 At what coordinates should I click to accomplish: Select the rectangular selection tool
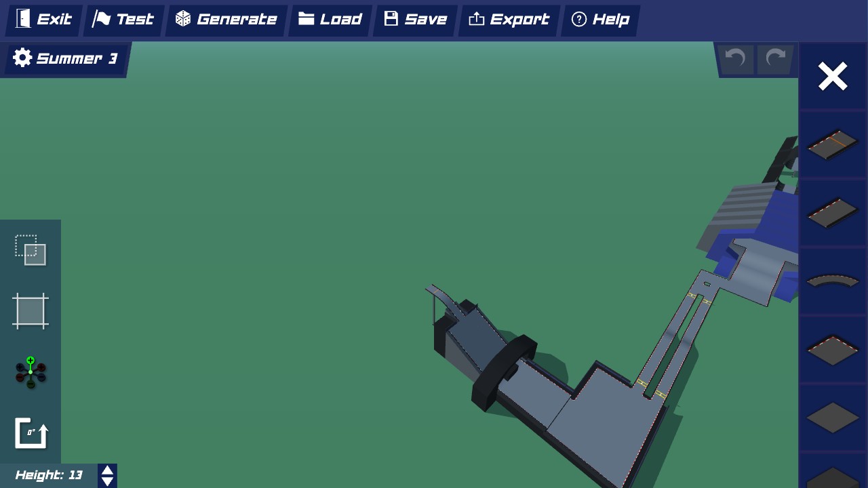[30, 250]
